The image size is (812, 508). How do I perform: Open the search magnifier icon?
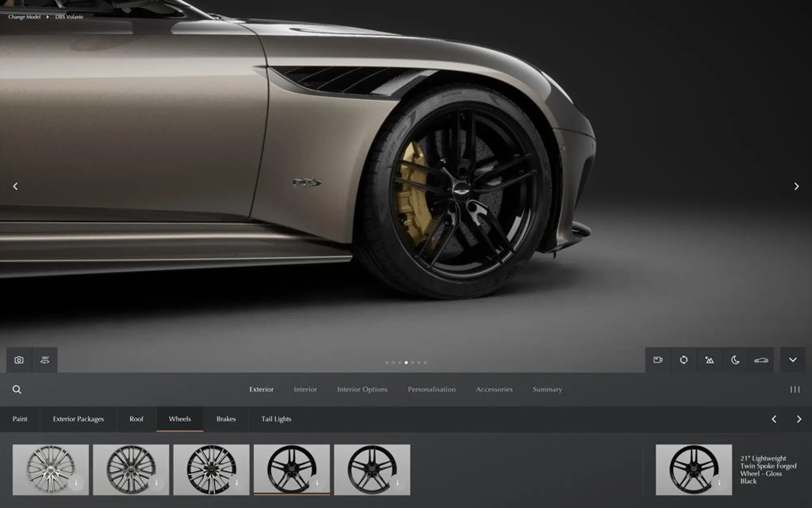[x=17, y=389]
